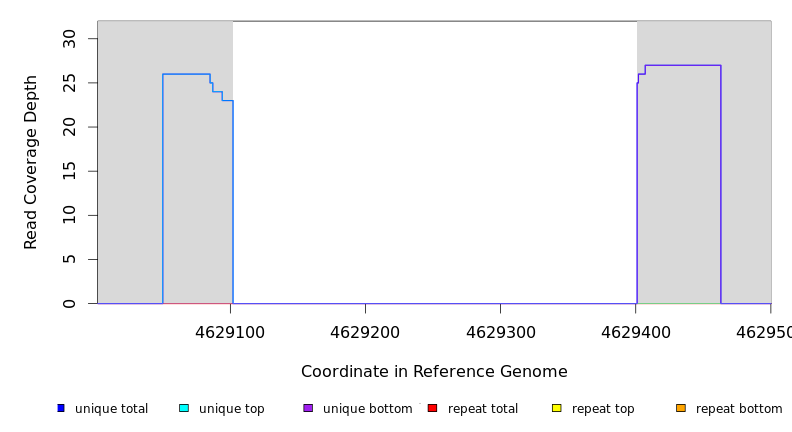
Task: Click the 'Read Coverage Depth' y-axis title
Action: [31, 162]
